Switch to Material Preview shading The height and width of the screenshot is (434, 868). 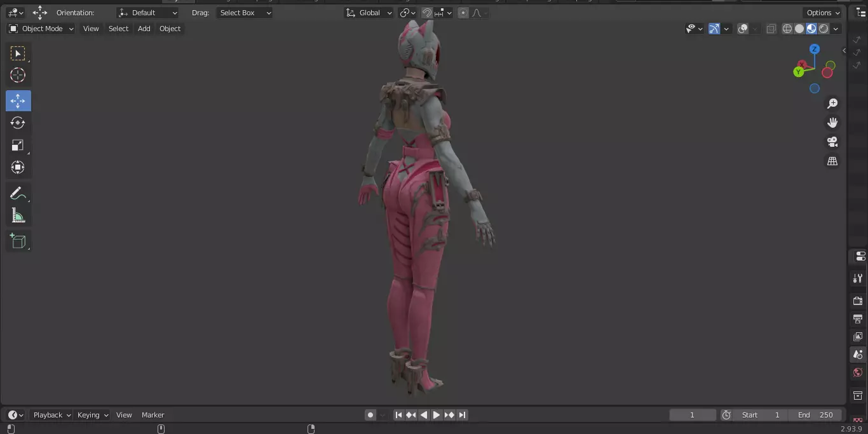click(x=811, y=29)
